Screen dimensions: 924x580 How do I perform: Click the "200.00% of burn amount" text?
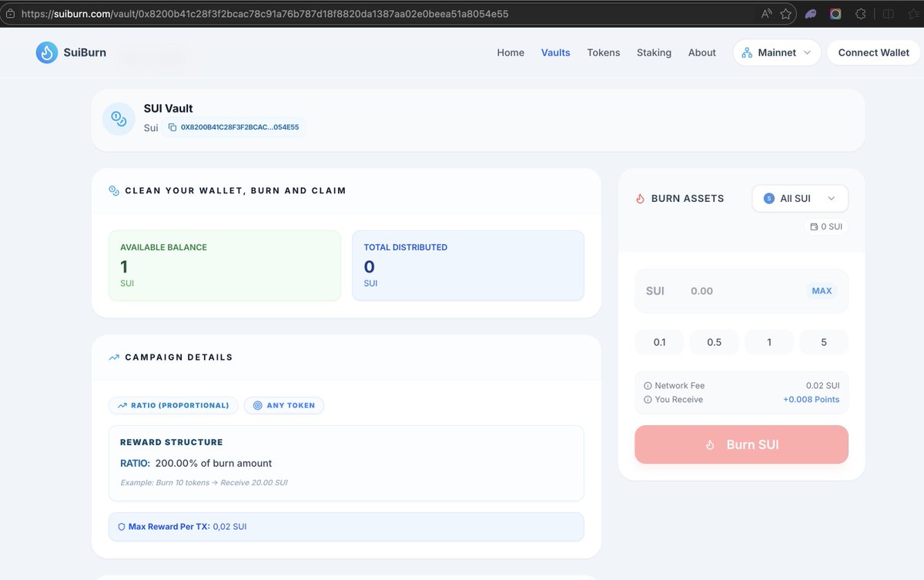(x=213, y=463)
